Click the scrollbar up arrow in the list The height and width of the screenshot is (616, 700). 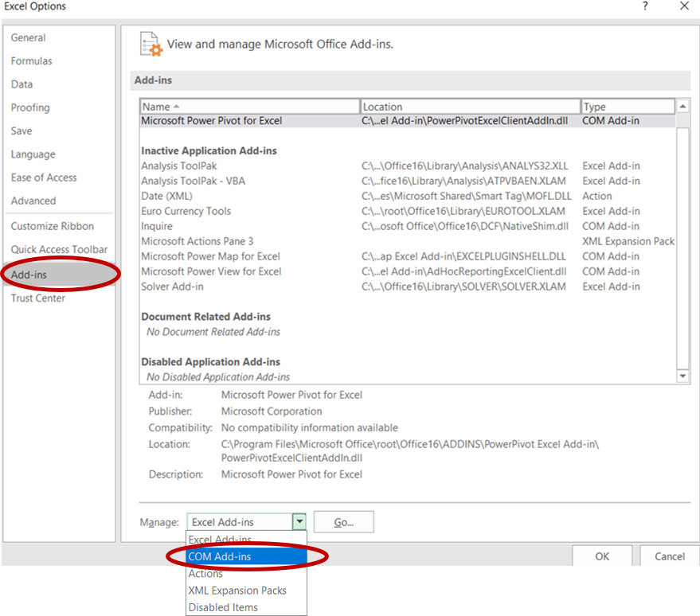(x=683, y=105)
